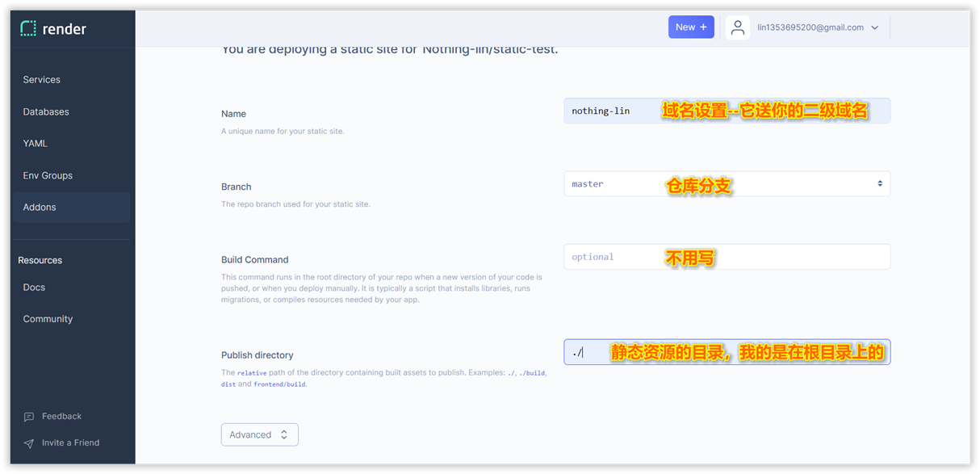
Task: Select Addons in the sidebar
Action: [x=71, y=208]
